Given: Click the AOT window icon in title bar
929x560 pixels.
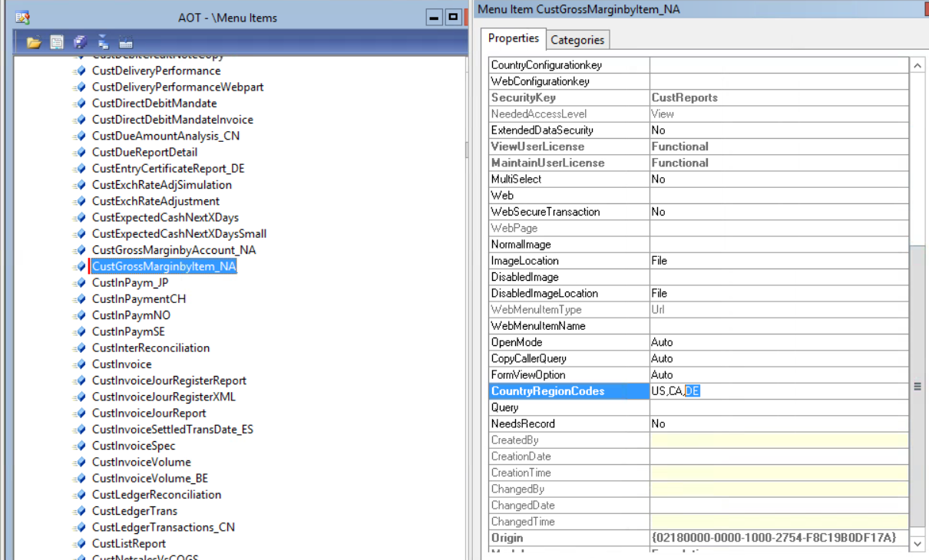Looking at the screenshot, I should 22,17.
